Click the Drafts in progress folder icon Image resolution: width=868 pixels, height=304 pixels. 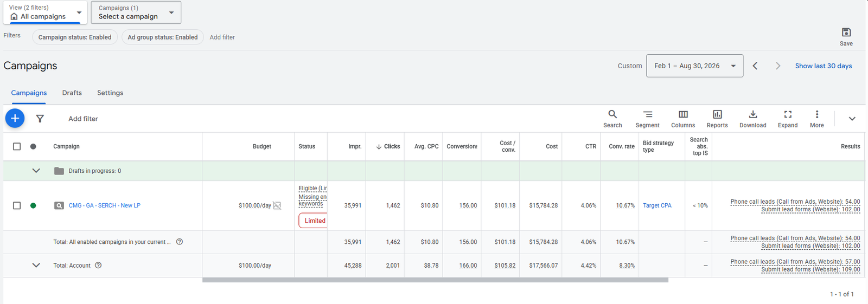point(59,171)
